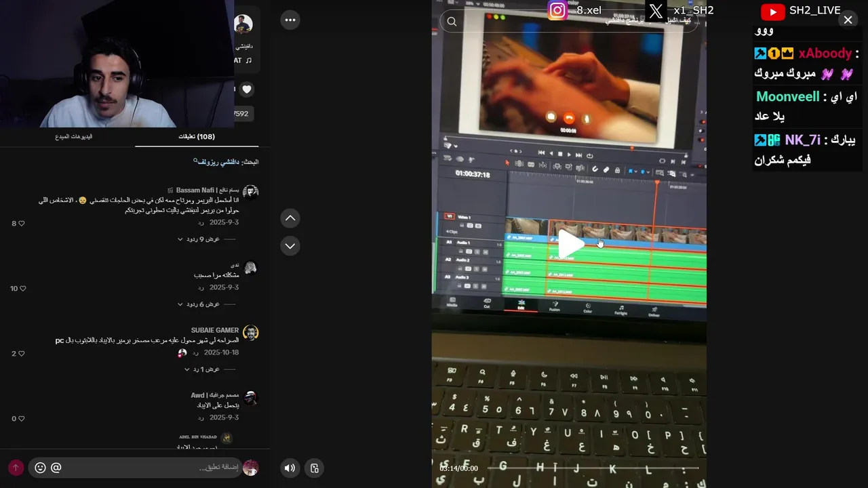This screenshot has height=488, width=868.
Task: Click NK_7i's name in stream chat
Action: (803, 140)
